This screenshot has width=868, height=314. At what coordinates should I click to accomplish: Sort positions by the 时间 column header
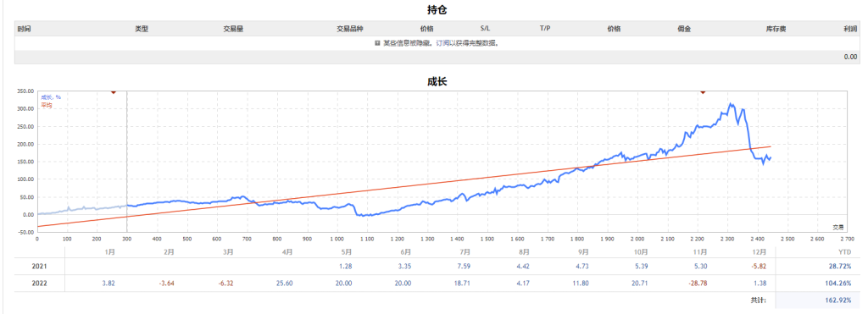coord(24,29)
